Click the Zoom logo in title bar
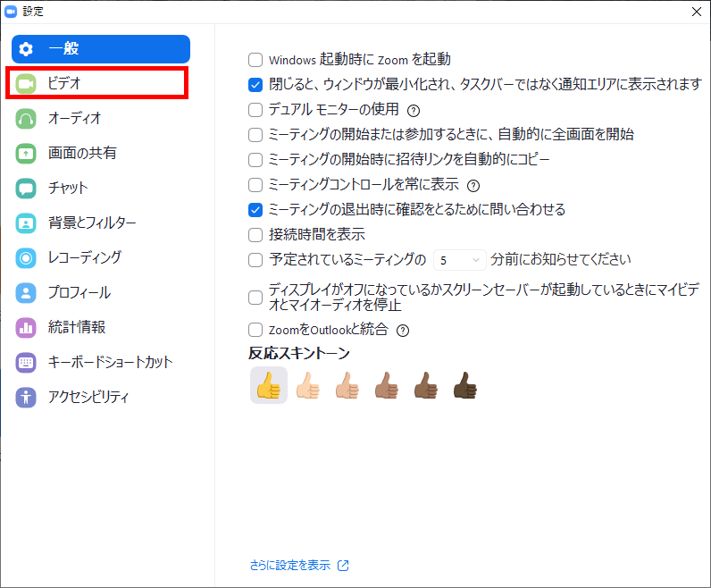711x588 pixels. (x=11, y=12)
